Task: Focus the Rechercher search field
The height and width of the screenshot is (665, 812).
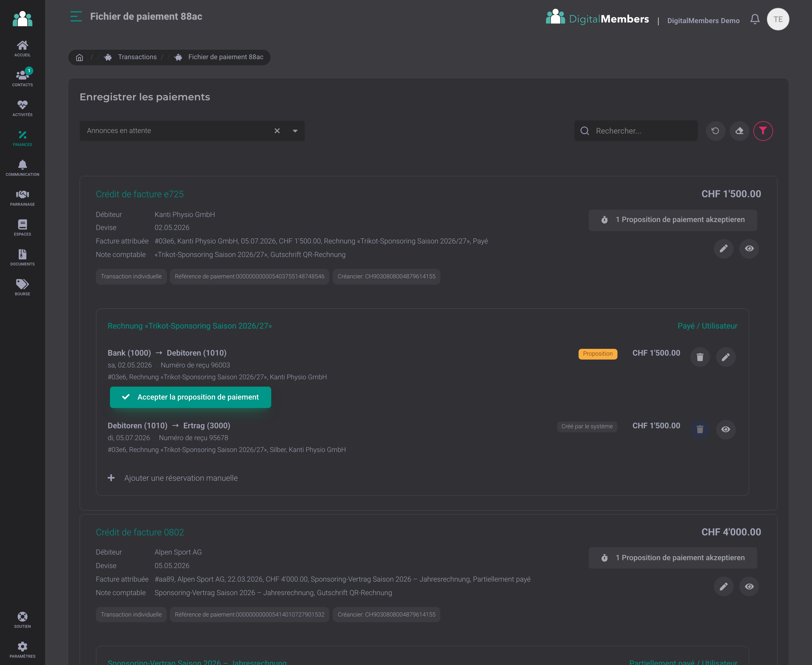Action: (x=636, y=131)
